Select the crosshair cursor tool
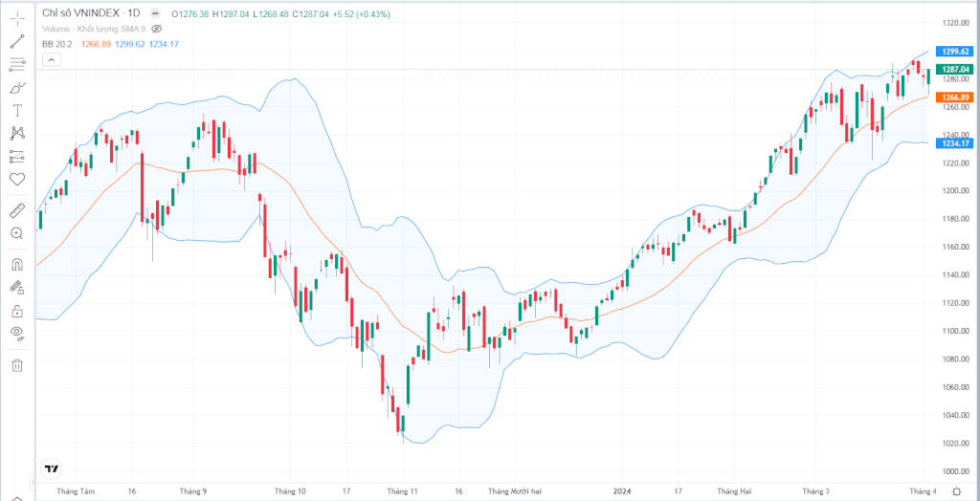This screenshot has width=980, height=501. coord(17,17)
